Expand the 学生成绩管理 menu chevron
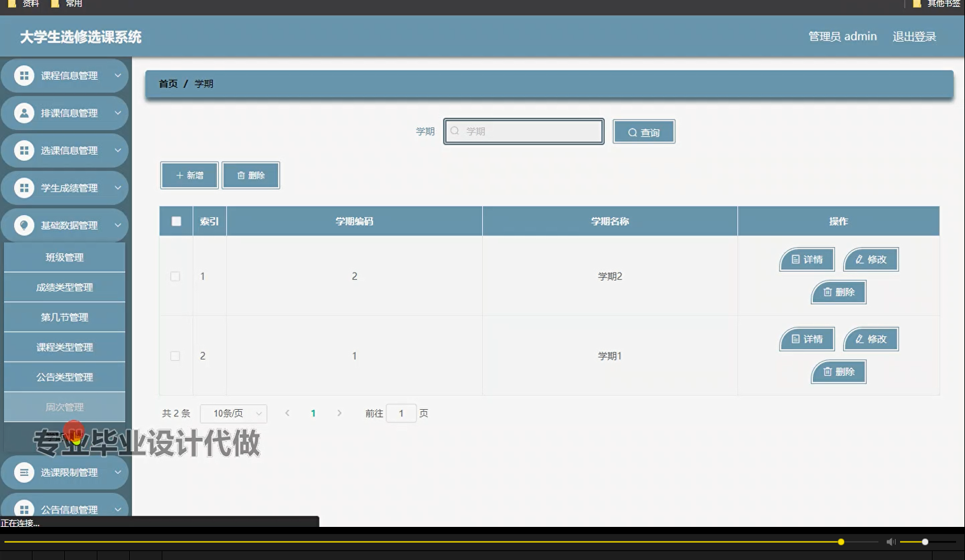Image resolution: width=965 pixels, height=560 pixels. pos(118,188)
